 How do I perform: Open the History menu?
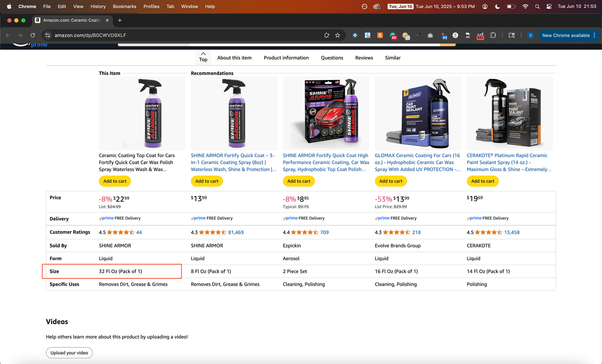pyautogui.click(x=98, y=6)
